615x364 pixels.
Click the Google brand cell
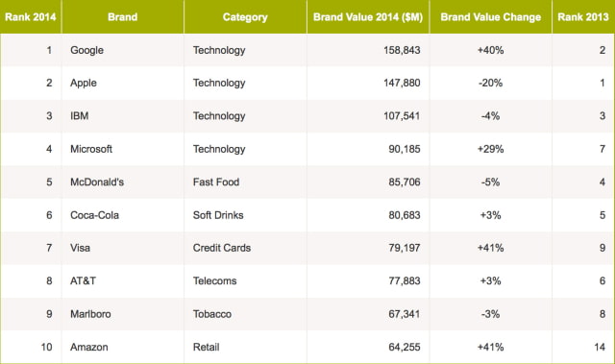(123, 50)
